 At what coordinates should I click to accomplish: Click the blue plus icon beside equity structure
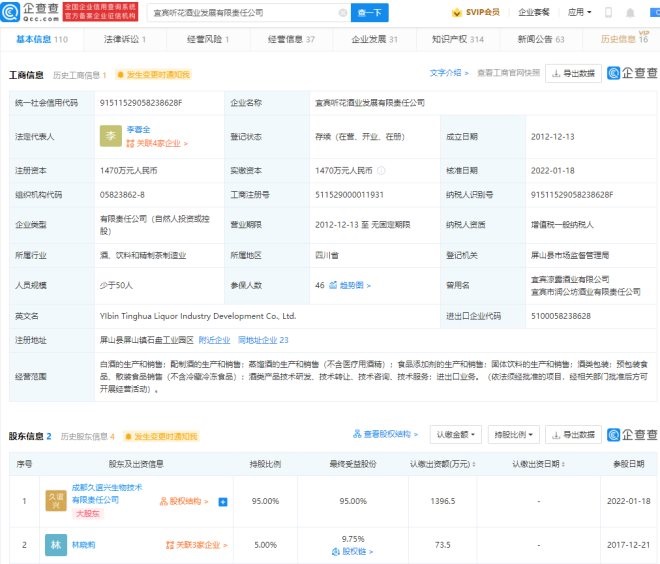coord(223,502)
